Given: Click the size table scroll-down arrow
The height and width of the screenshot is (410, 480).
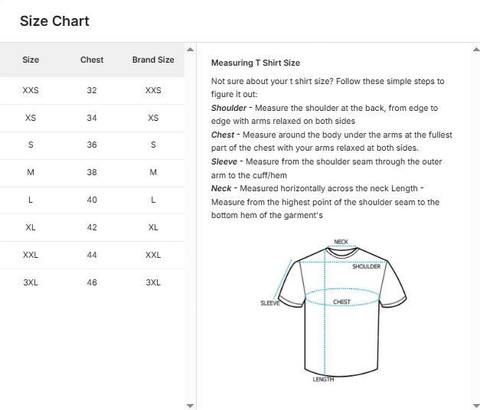Looking at the screenshot, I should click(x=190, y=405).
